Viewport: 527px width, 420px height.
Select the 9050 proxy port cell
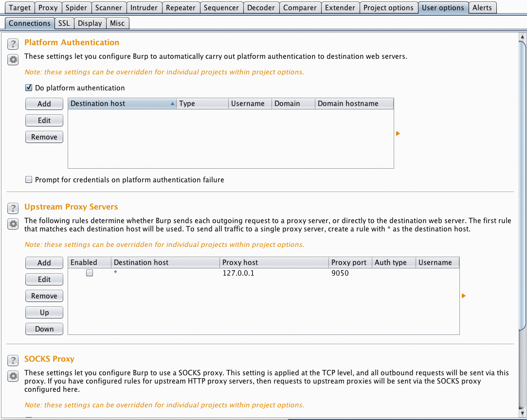coord(350,273)
